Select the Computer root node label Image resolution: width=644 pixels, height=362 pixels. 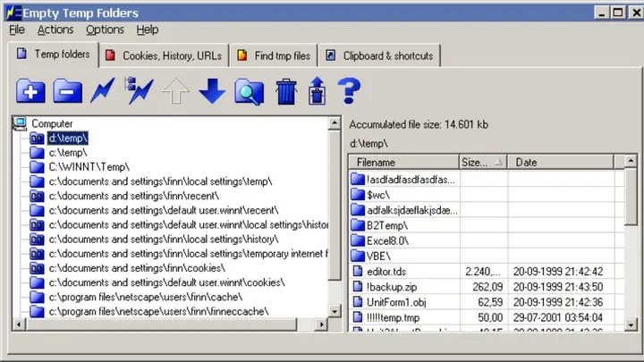coord(52,123)
